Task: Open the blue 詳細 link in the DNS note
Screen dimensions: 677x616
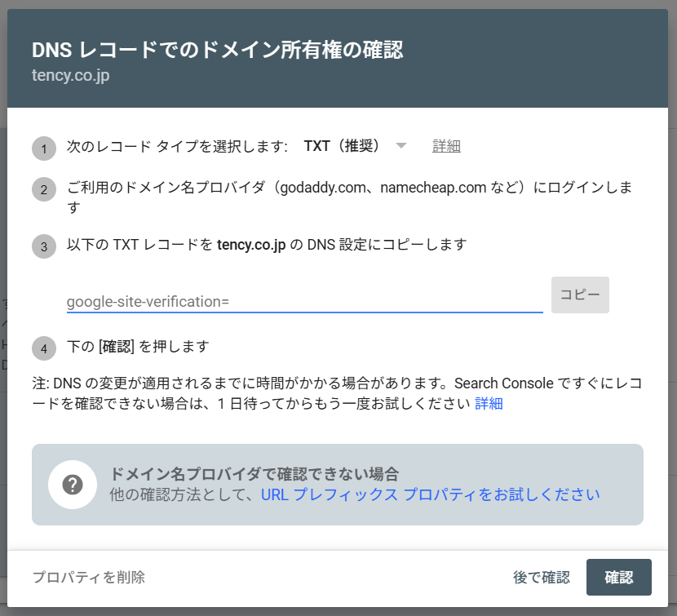Action: [x=489, y=404]
